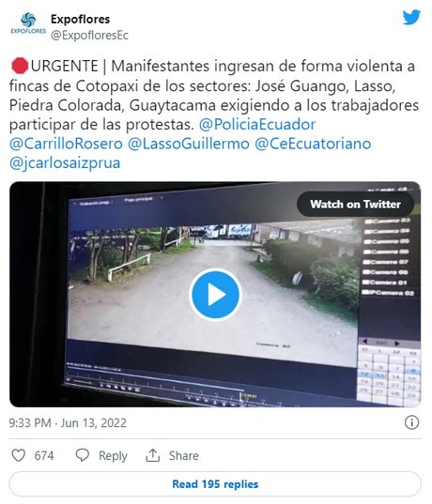Click the Reply label text
432x504 pixels.
[x=113, y=456]
